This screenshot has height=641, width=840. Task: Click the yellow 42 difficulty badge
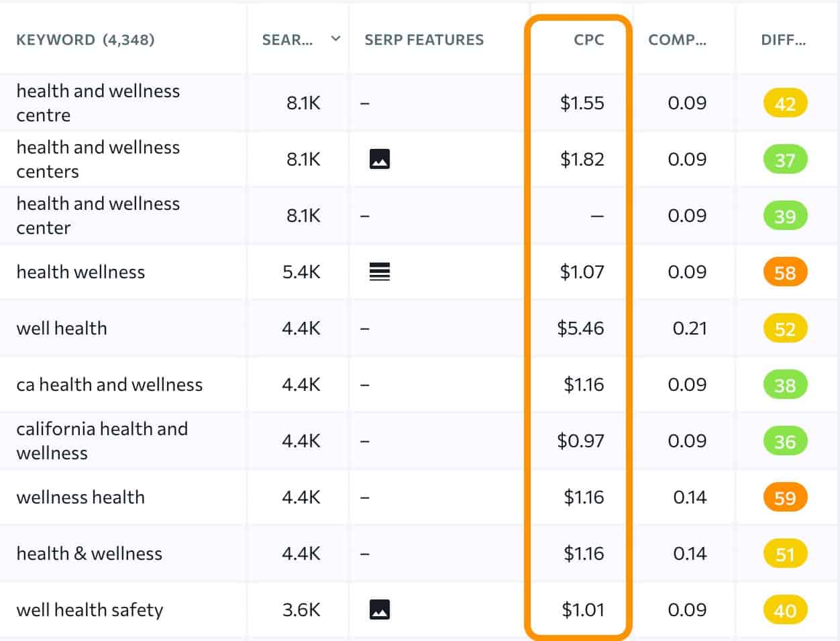pos(784,103)
